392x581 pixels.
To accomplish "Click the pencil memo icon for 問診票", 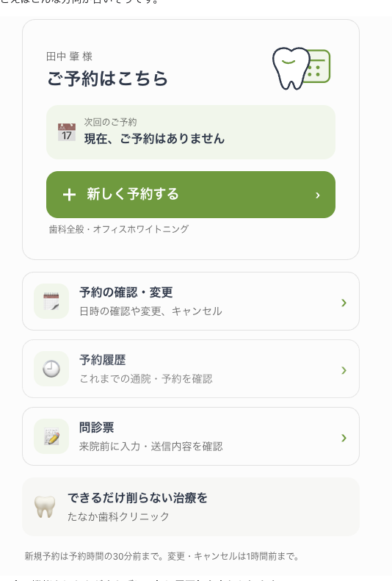I will 51,436.
